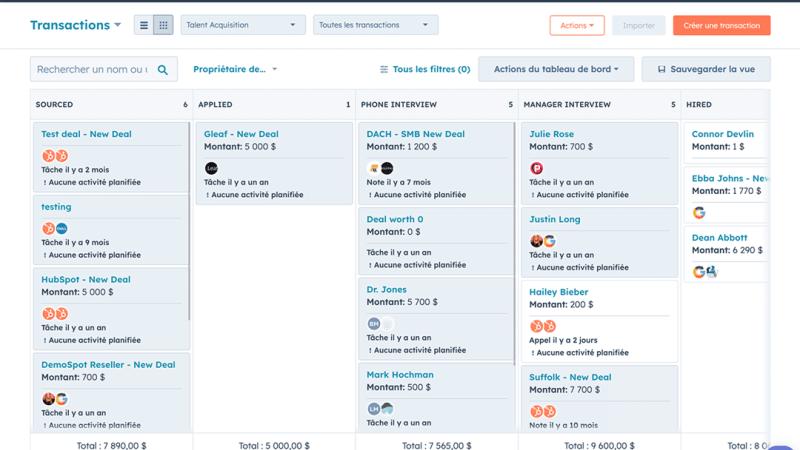This screenshot has width=800, height=450.
Task: Switch to board grid view icon
Action: point(163,25)
